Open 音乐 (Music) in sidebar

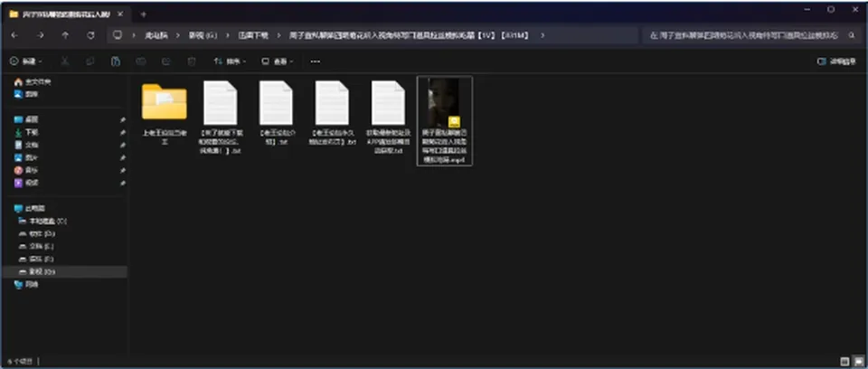[x=26, y=170]
